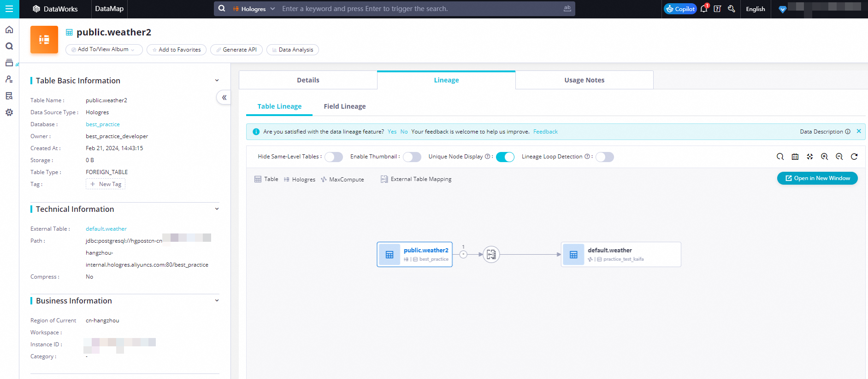Select the Lineage tab
868x379 pixels.
pos(446,80)
